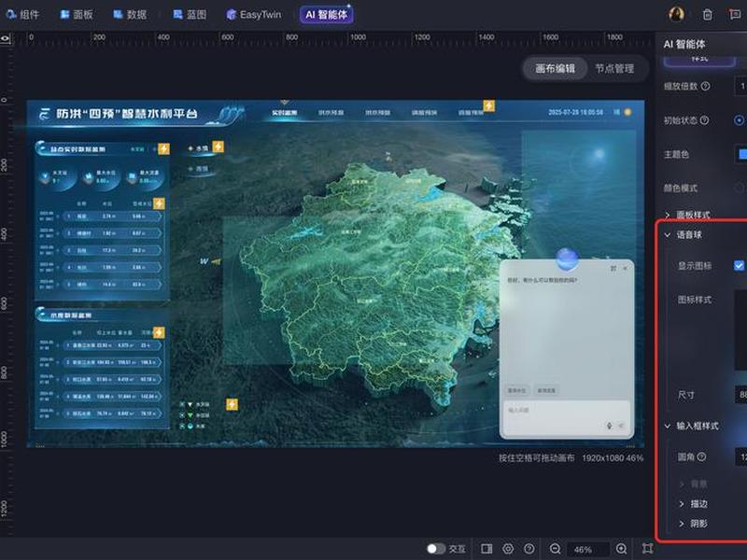The width and height of the screenshot is (747, 560).
Task: Select the 颜色模式 radio option
Action: [x=740, y=188]
